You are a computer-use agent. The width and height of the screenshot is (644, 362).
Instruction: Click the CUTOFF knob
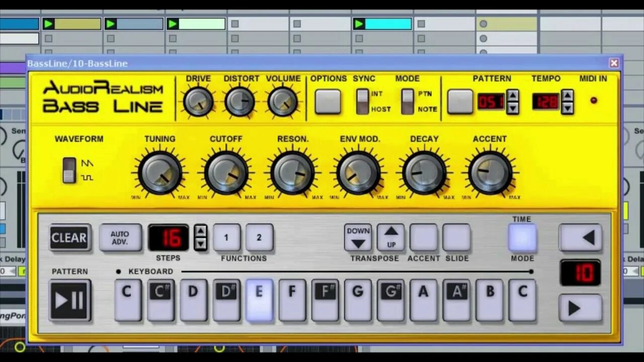click(226, 172)
